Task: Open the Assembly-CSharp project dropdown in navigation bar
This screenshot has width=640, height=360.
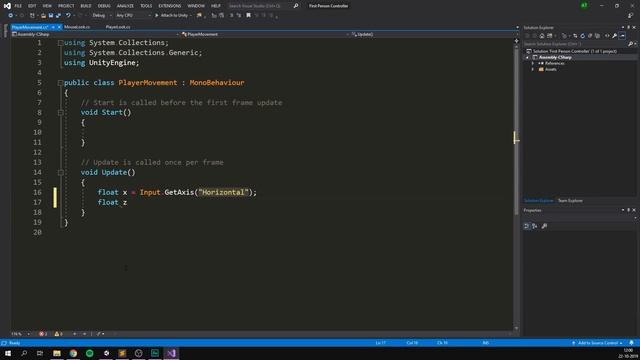Action: (96, 34)
